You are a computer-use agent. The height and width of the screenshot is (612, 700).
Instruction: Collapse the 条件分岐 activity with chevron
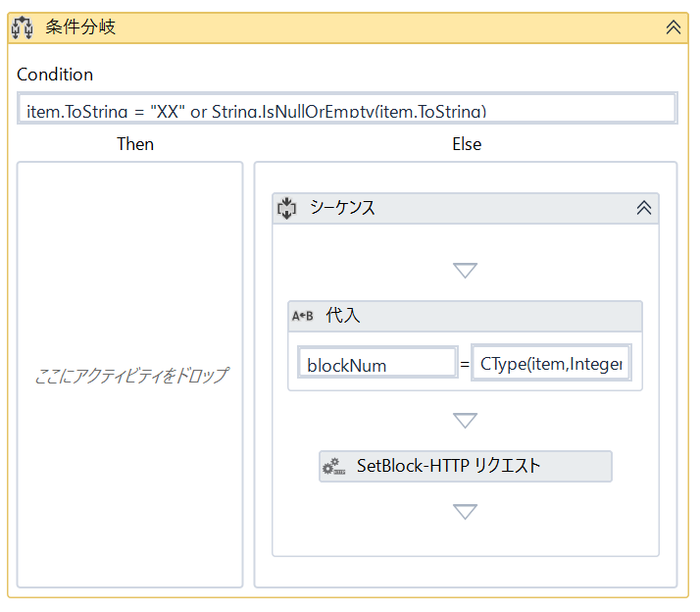pos(674,27)
